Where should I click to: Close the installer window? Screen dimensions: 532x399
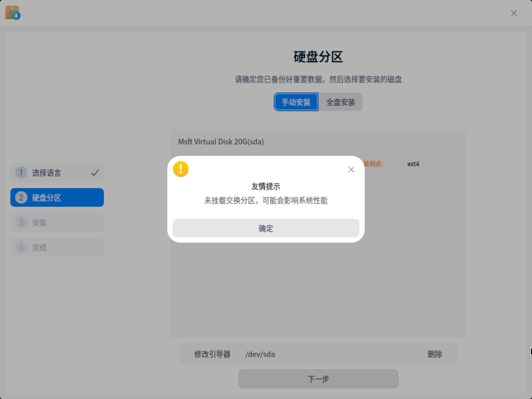pyautogui.click(x=514, y=13)
